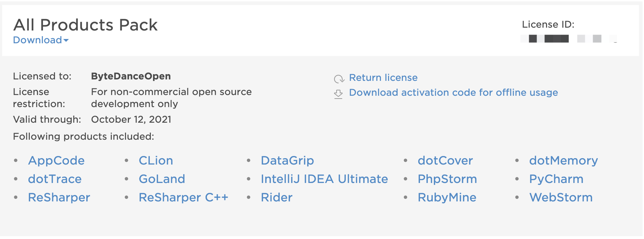Open the ReSharper C++ link
Image resolution: width=644 pixels, height=239 pixels.
(183, 198)
